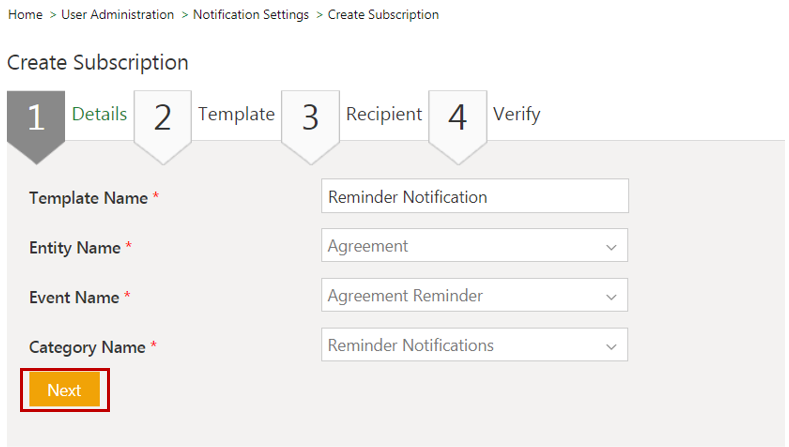The height and width of the screenshot is (447, 789).
Task: Go to Home breadcrumb link
Action: pos(24,15)
